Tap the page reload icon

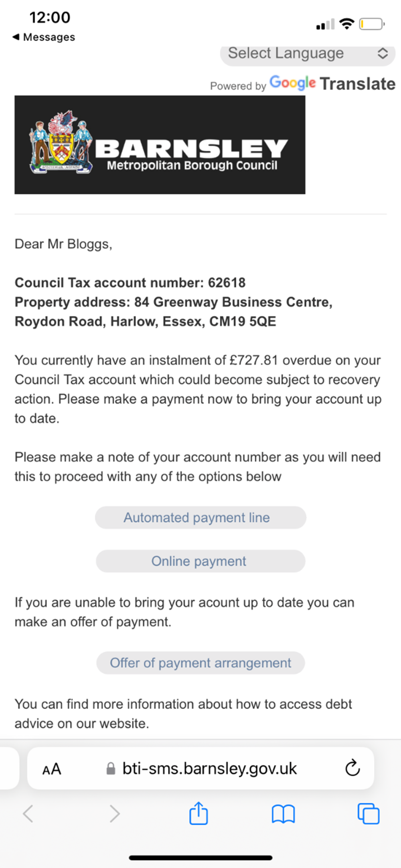[x=352, y=768]
